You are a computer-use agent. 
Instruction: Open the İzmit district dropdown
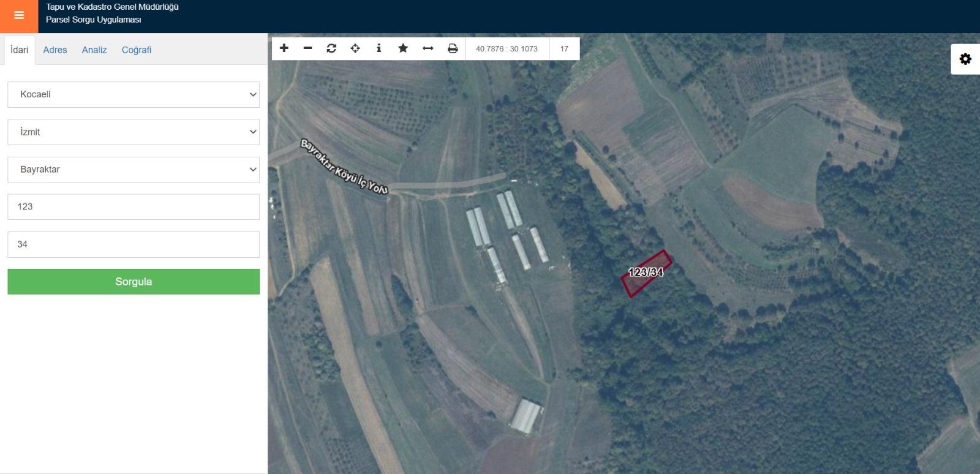click(x=134, y=132)
